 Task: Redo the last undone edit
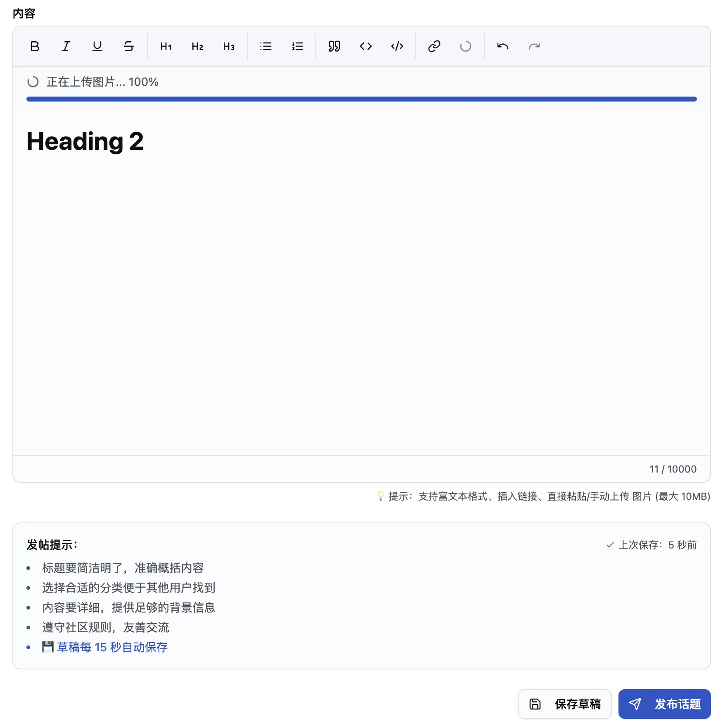pyautogui.click(x=534, y=46)
